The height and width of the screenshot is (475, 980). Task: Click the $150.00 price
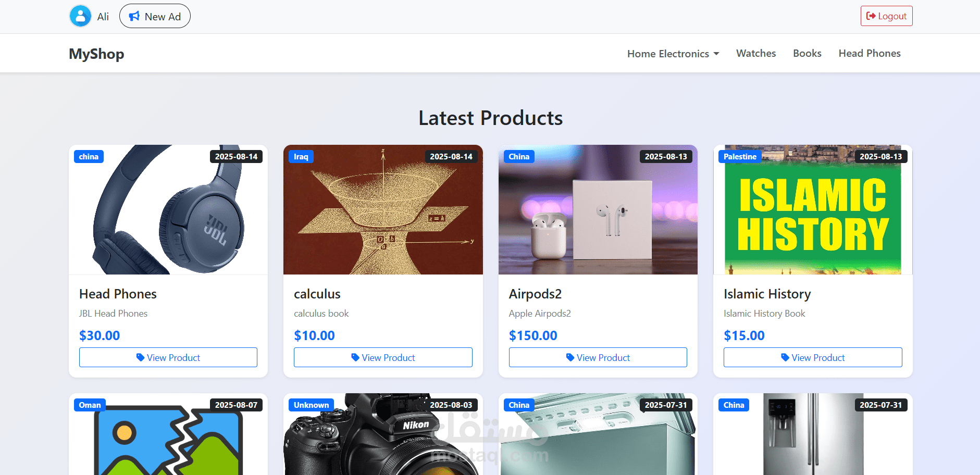[533, 335]
